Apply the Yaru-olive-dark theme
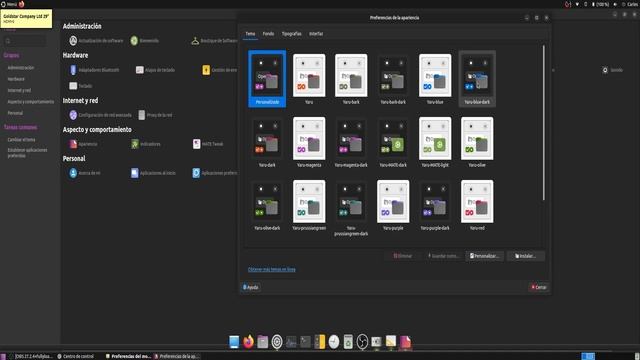 [x=267, y=205]
